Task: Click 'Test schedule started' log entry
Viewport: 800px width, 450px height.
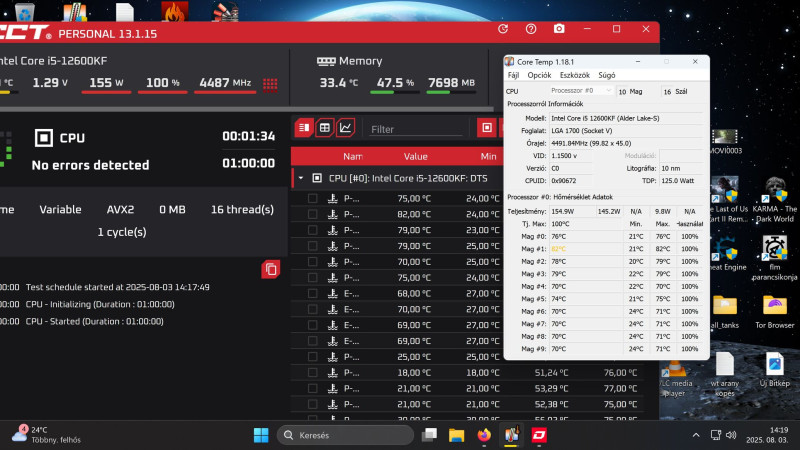Action: [x=117, y=287]
